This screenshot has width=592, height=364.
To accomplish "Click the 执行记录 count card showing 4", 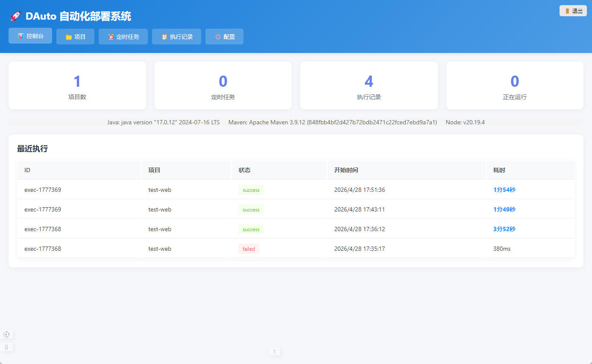I will click(x=369, y=85).
